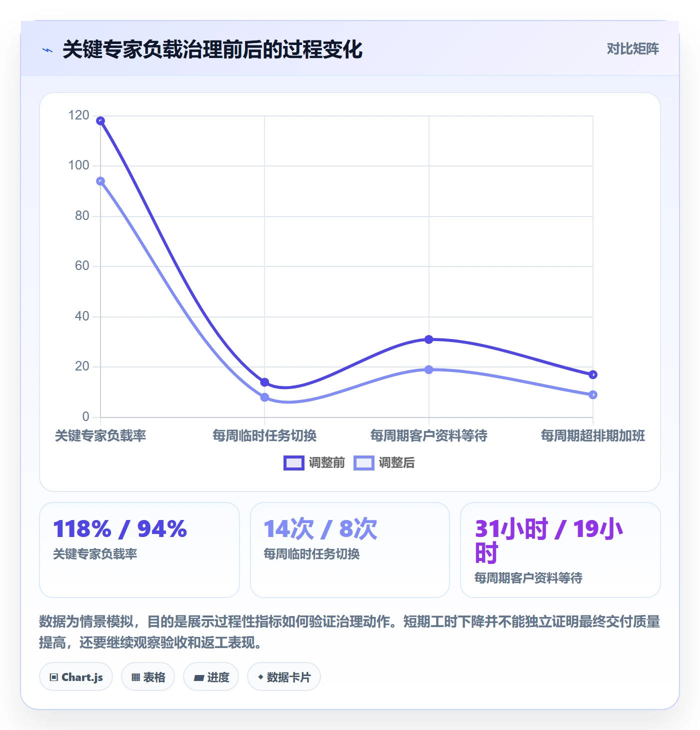Click the grid icon in 表格 tag
Image resolution: width=700 pixels, height=730 pixels.
[135, 677]
